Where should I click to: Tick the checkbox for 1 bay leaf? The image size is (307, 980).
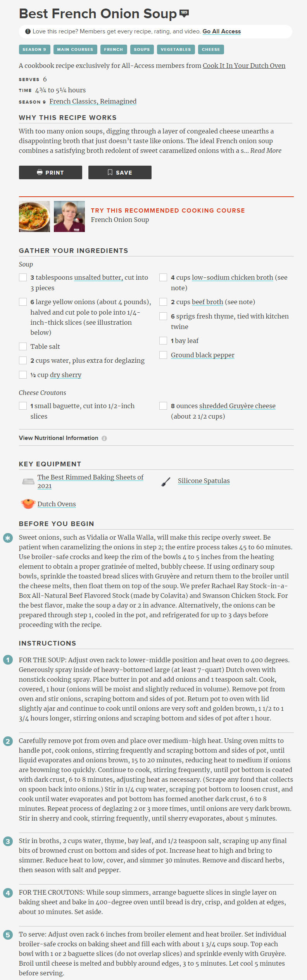pos(163,341)
